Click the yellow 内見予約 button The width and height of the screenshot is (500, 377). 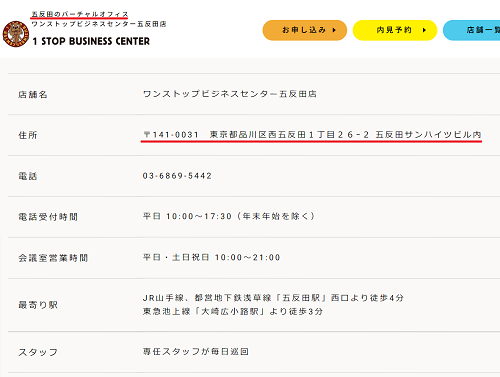click(395, 30)
